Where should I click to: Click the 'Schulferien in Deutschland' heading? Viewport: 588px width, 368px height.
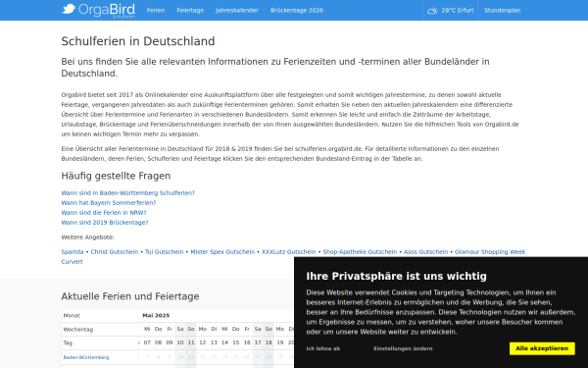point(138,41)
